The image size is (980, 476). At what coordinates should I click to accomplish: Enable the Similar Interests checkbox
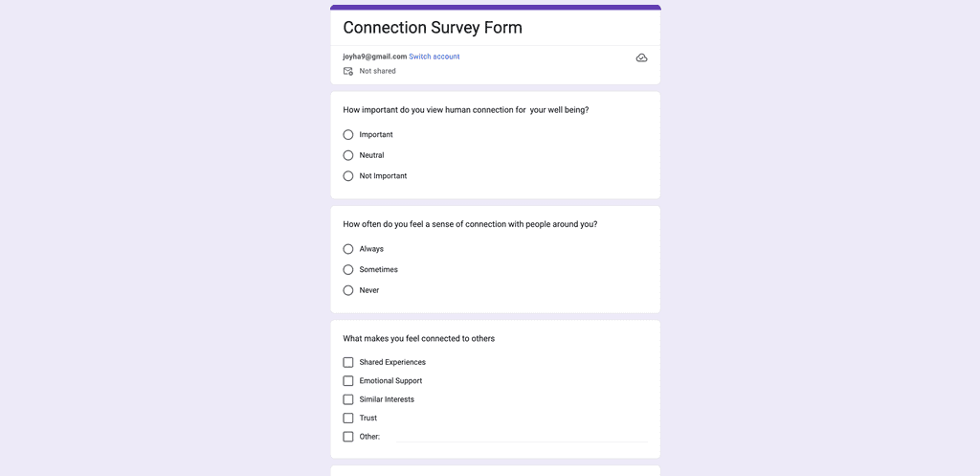pyautogui.click(x=348, y=399)
